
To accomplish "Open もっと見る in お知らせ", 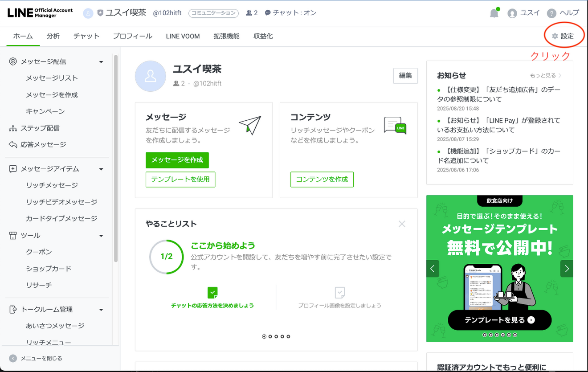I will 546,76.
